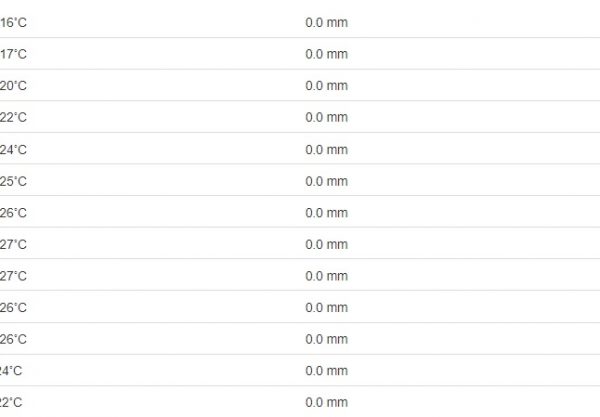Image resolution: width=600 pixels, height=417 pixels.
Task: Select the bottommost 26°C temperature cell
Action: [13, 339]
